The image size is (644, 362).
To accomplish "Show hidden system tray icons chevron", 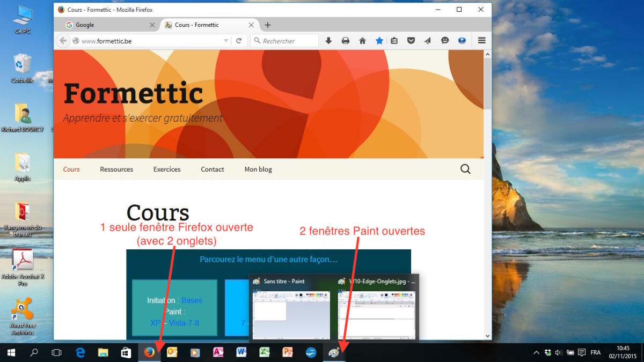I will pos(536,352).
